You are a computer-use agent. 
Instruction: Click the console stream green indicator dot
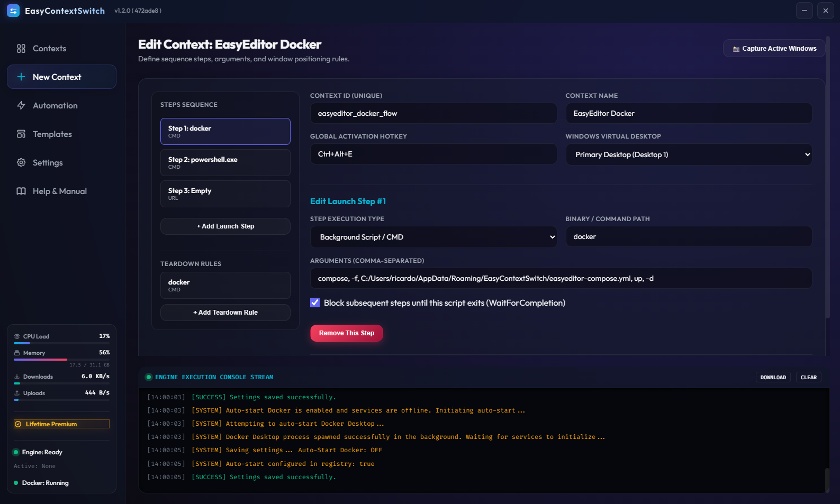coord(149,377)
